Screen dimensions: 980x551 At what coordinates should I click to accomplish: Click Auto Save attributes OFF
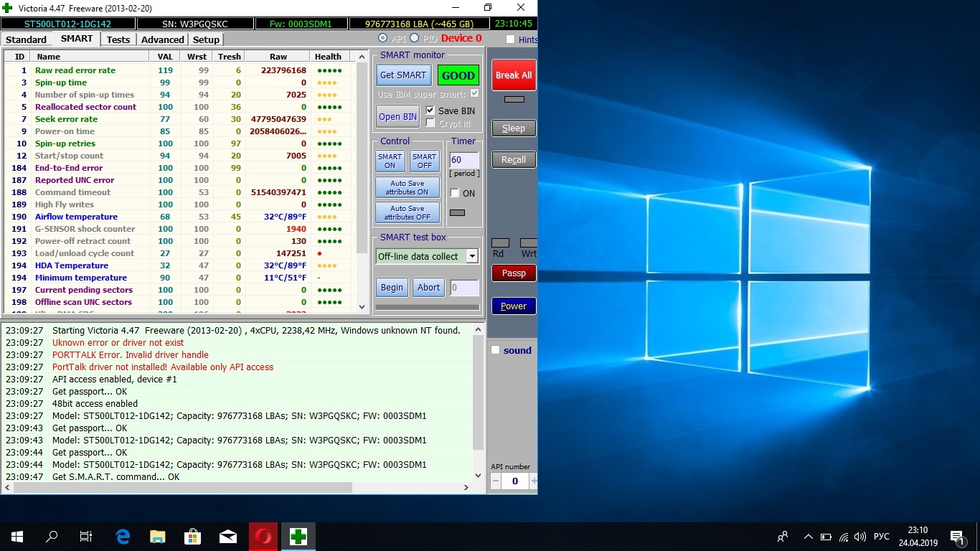point(407,212)
